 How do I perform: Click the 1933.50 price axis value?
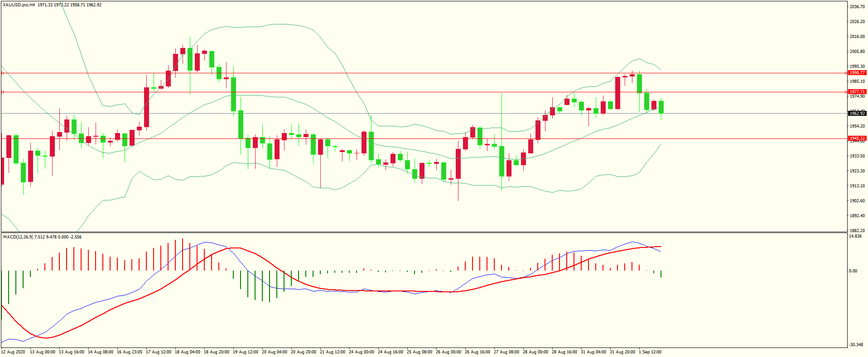point(857,156)
